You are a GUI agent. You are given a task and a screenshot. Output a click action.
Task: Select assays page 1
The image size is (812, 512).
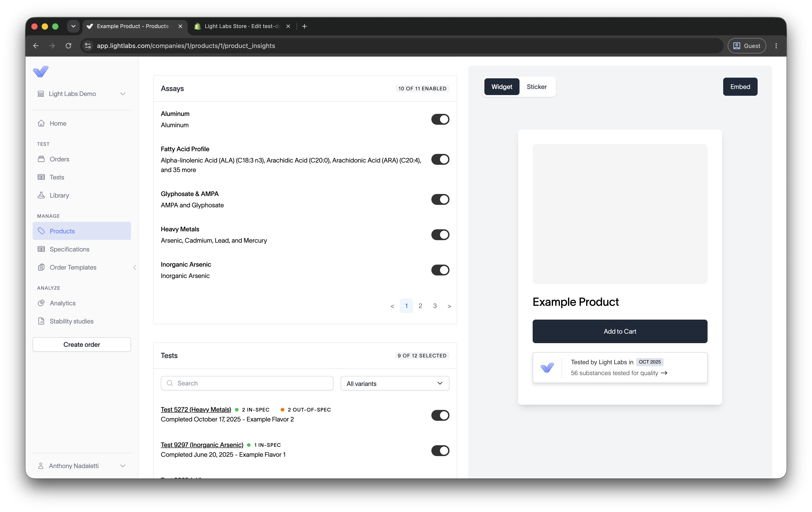(406, 306)
